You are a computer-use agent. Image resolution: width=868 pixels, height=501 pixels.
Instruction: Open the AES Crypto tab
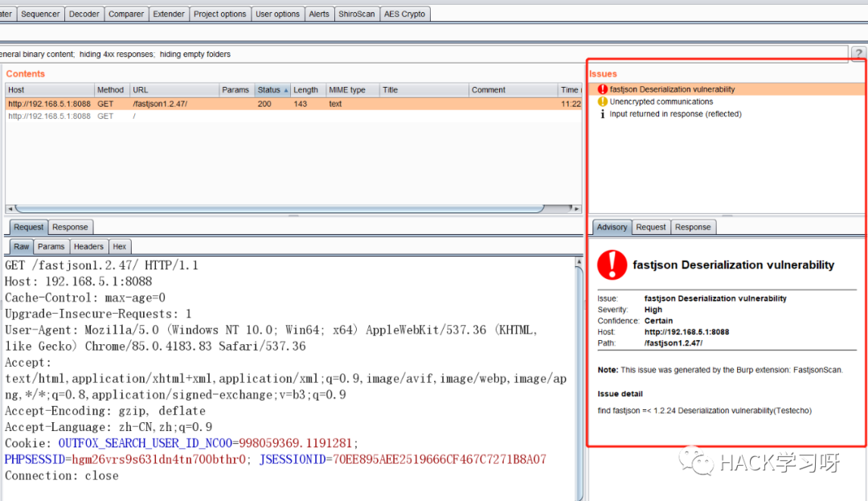coord(404,14)
